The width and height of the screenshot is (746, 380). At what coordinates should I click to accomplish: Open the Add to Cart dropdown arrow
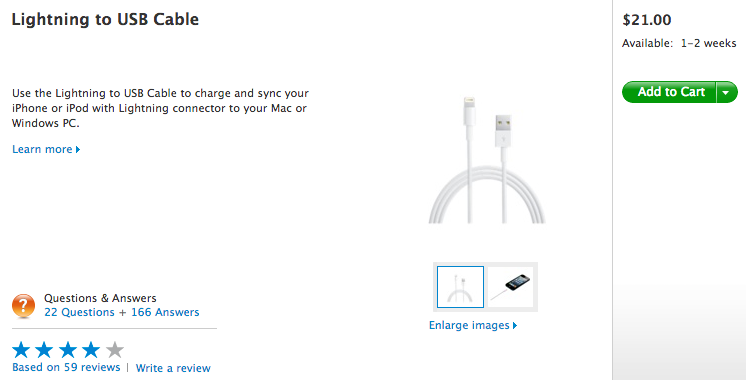[x=726, y=92]
